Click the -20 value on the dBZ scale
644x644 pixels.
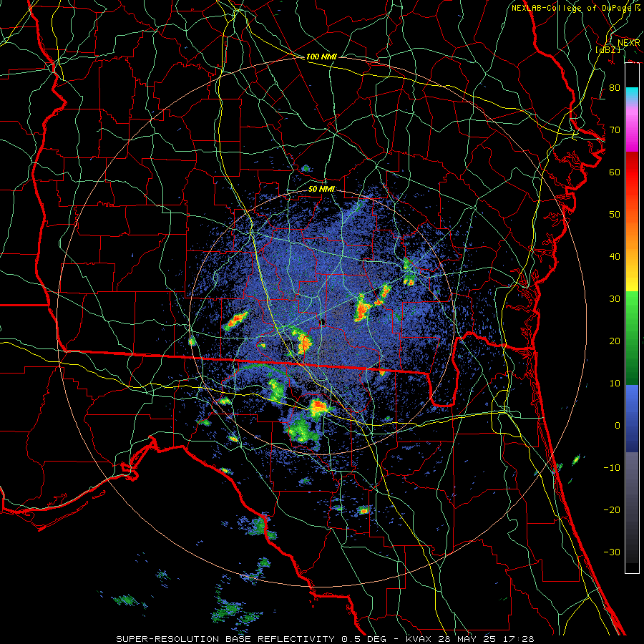612,509
